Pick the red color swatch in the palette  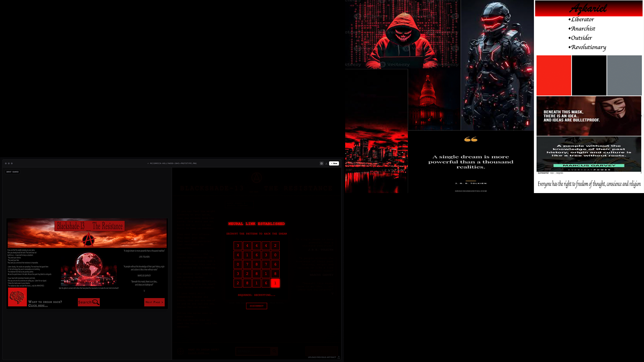[x=554, y=75]
